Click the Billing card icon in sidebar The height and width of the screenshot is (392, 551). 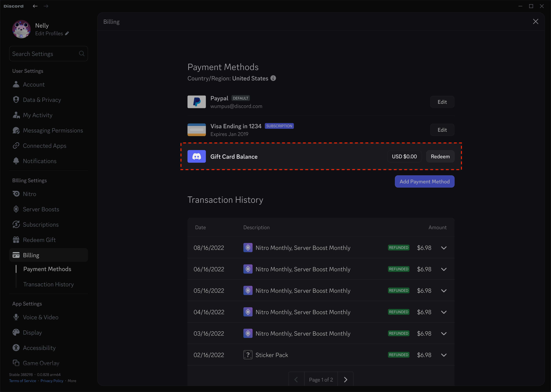[16, 255]
